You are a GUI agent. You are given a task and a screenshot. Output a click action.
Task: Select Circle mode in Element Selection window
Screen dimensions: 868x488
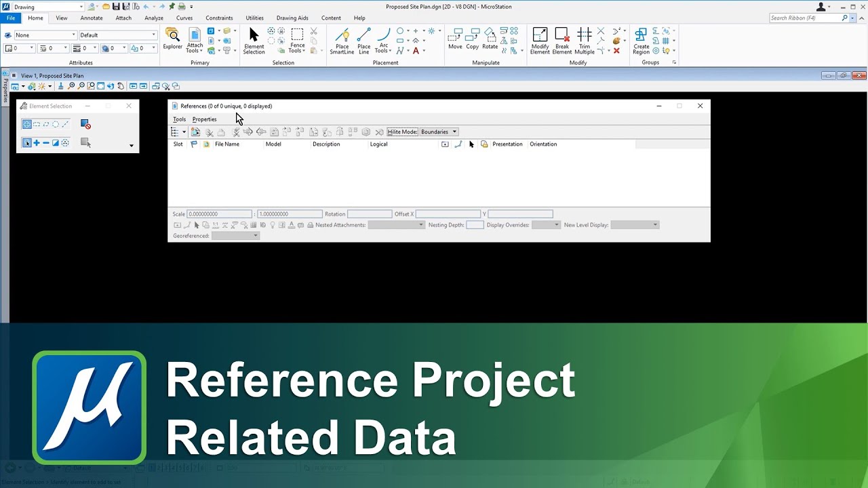point(56,124)
